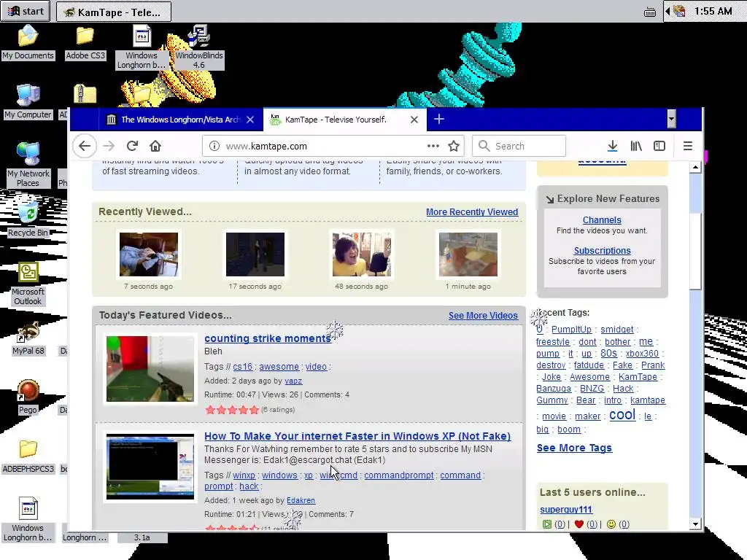747x560 pixels.
Task: Click the PumpItUp recent tag
Action: [x=571, y=330]
